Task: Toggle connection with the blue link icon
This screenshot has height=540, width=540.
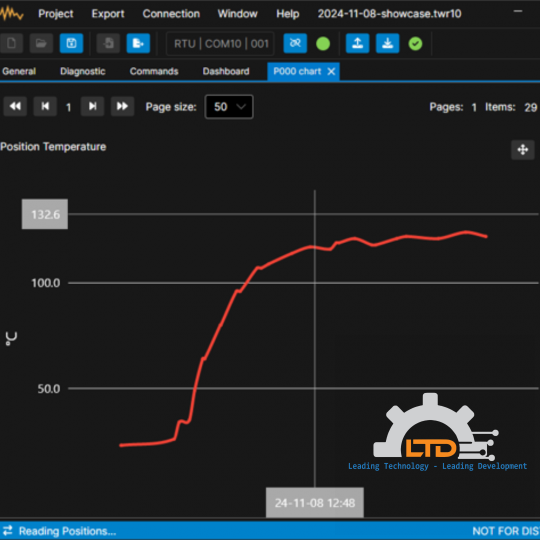Action: [295, 43]
